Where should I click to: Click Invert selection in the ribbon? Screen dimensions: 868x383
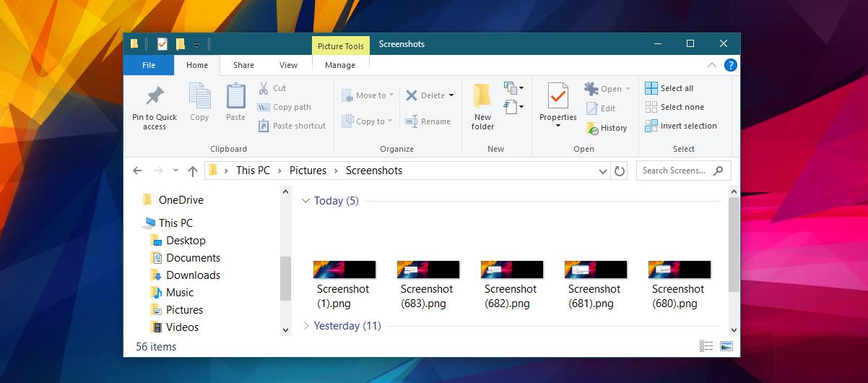click(x=681, y=126)
